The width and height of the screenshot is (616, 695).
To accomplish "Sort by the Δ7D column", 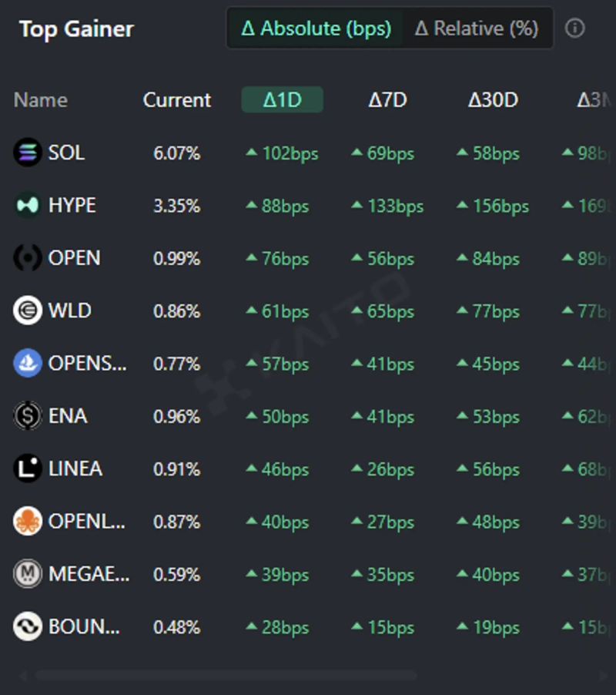I will click(x=387, y=100).
